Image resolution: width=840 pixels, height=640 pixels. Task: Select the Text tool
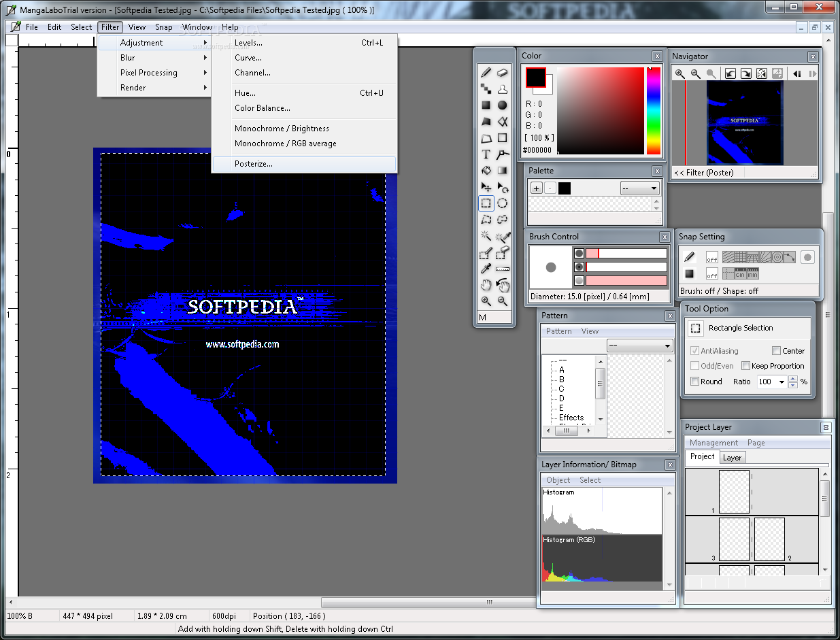tap(486, 154)
